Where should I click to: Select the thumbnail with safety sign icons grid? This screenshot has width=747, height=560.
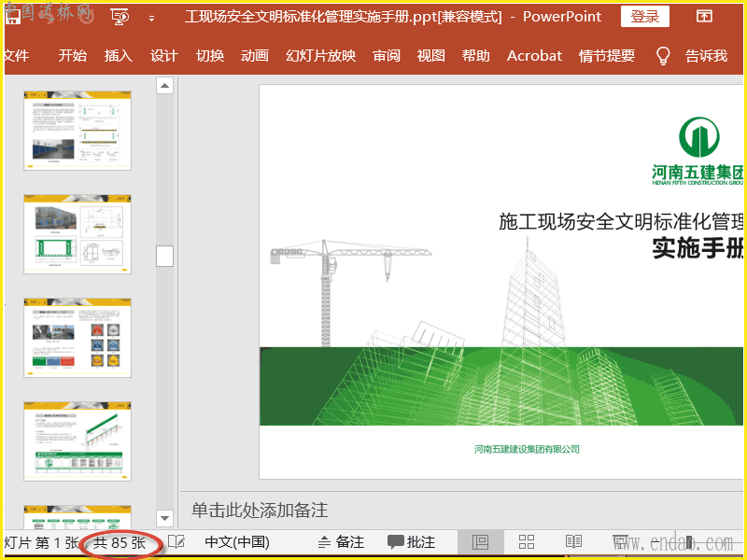tap(78, 338)
